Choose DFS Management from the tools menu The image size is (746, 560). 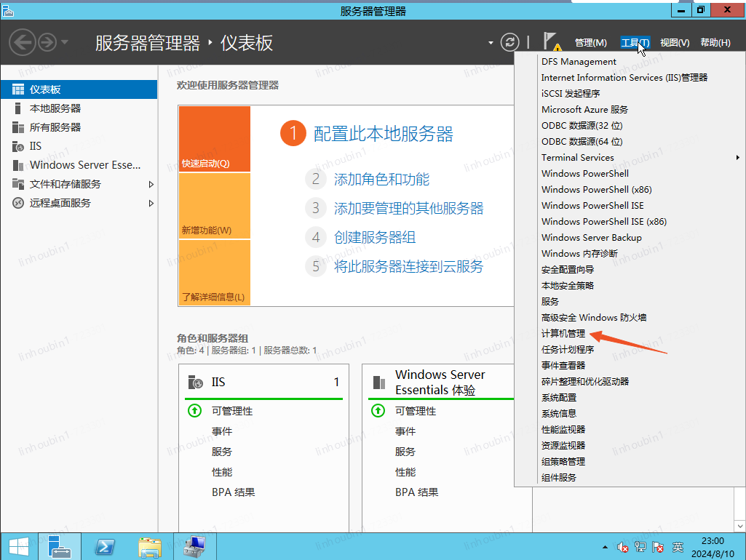pyautogui.click(x=579, y=62)
